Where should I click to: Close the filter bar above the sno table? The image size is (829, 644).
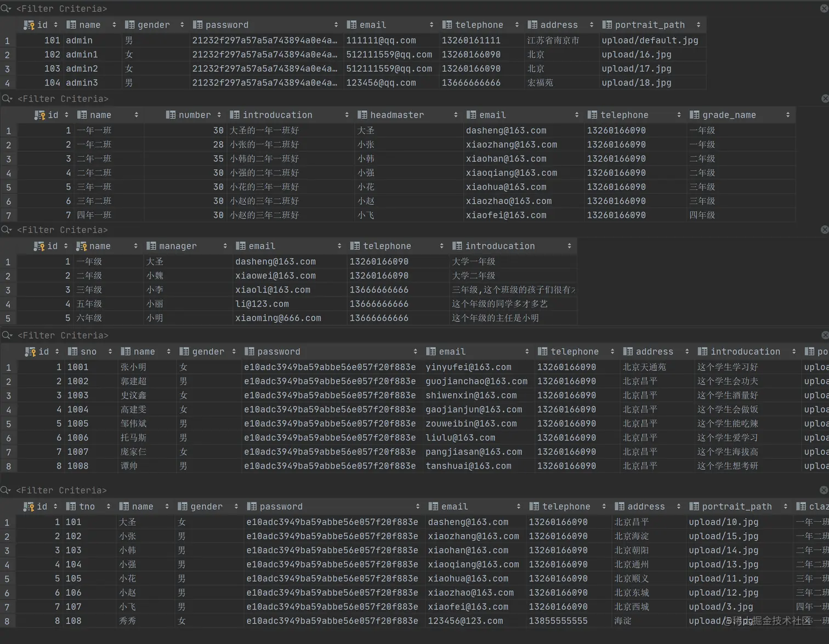tap(825, 335)
